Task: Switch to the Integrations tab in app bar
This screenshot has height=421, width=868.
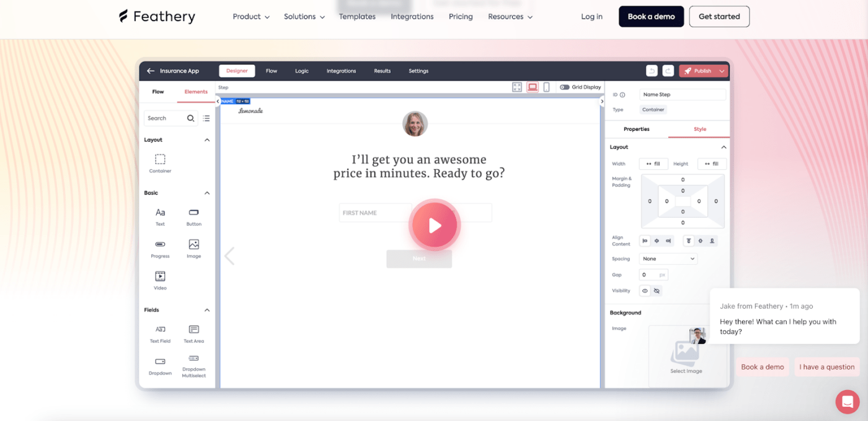Action: 342,71
